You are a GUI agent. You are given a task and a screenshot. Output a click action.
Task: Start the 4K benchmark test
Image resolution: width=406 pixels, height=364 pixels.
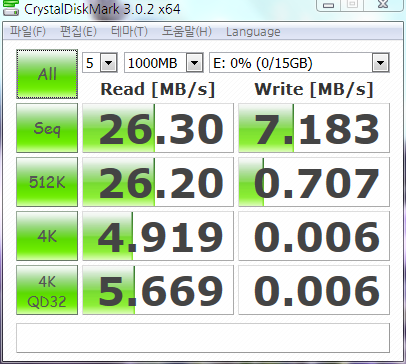pos(47,236)
